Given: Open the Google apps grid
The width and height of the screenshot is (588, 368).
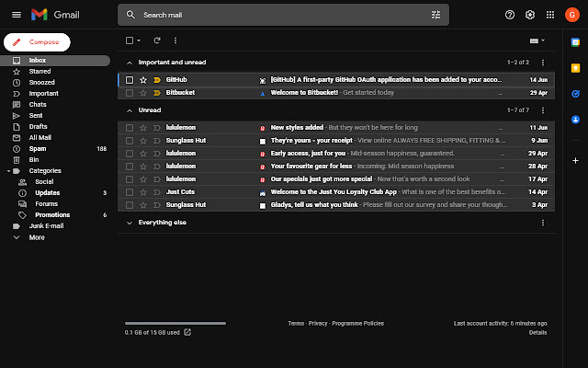Looking at the screenshot, I should [x=550, y=15].
